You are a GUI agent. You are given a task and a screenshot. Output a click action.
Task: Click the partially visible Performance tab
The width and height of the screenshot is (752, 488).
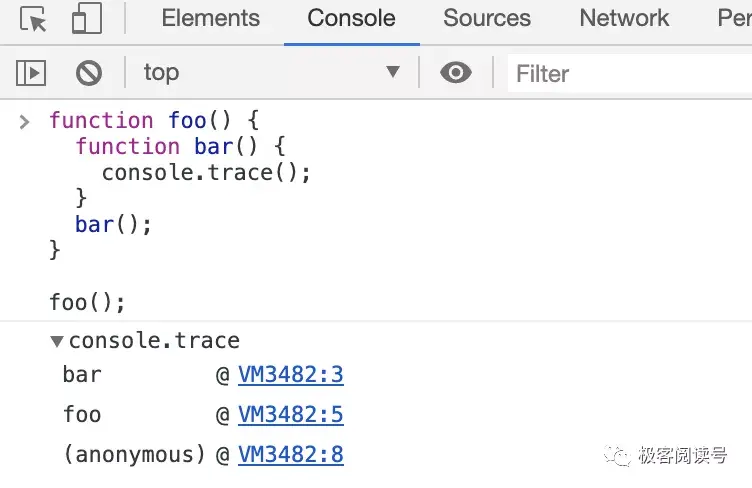[x=734, y=19]
